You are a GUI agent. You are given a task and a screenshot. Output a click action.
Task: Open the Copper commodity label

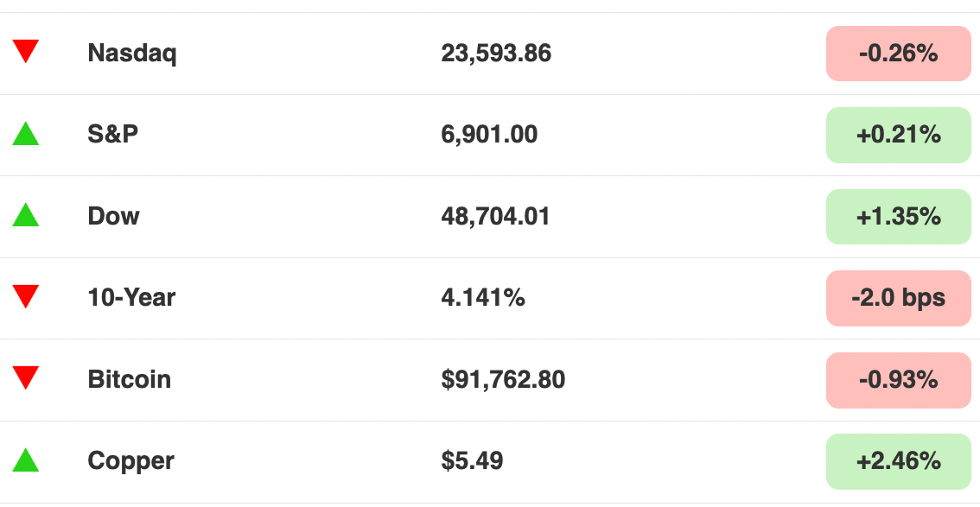click(130, 461)
